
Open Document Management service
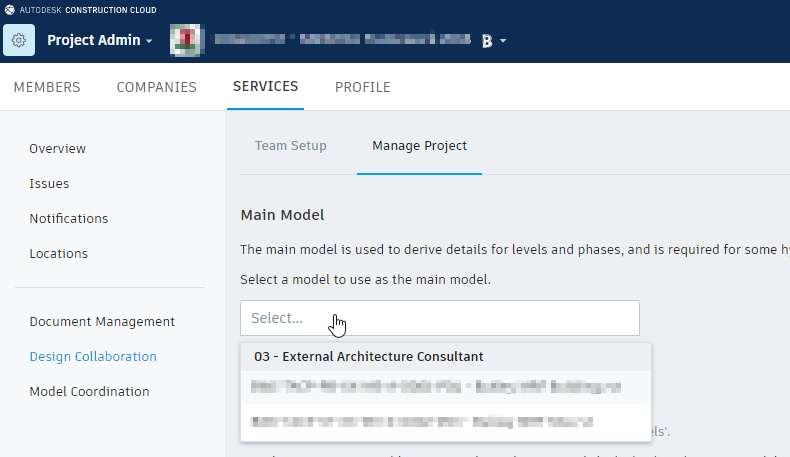click(102, 322)
